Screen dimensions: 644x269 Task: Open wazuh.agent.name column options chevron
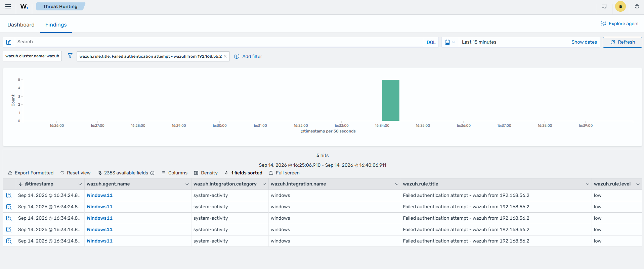click(x=187, y=184)
